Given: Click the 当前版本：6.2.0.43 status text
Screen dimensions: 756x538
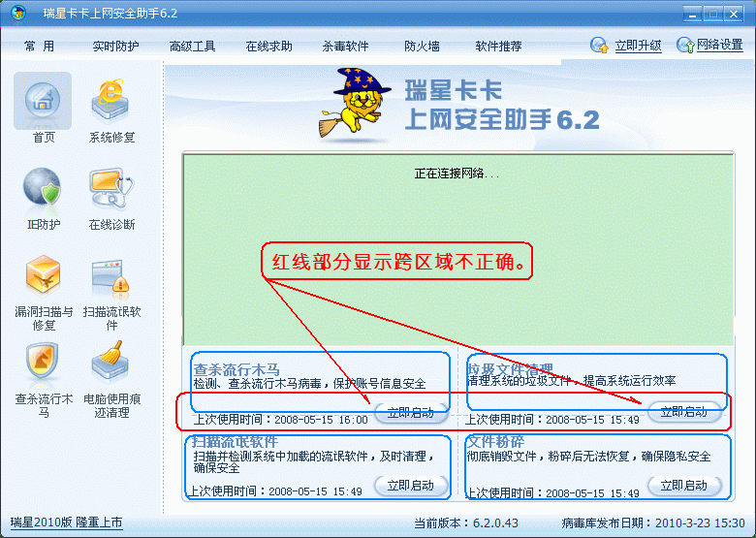Looking at the screenshot, I should [466, 523].
